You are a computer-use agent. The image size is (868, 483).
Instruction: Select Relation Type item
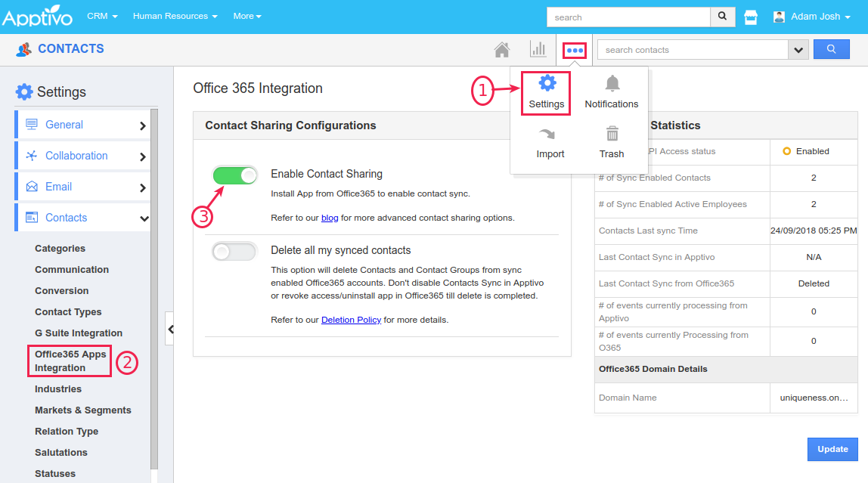[x=67, y=431]
